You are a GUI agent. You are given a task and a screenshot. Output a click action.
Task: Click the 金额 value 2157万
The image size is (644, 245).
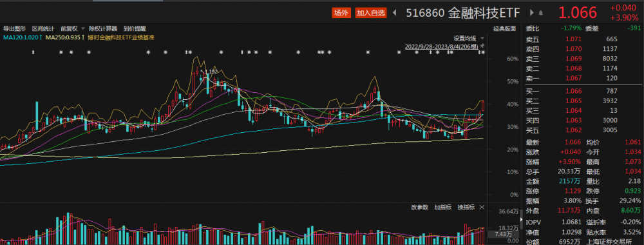[x=571, y=181]
